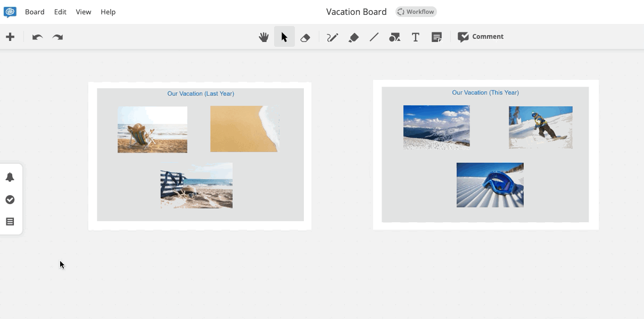Open the goggles image in This Year frame

pos(489,184)
